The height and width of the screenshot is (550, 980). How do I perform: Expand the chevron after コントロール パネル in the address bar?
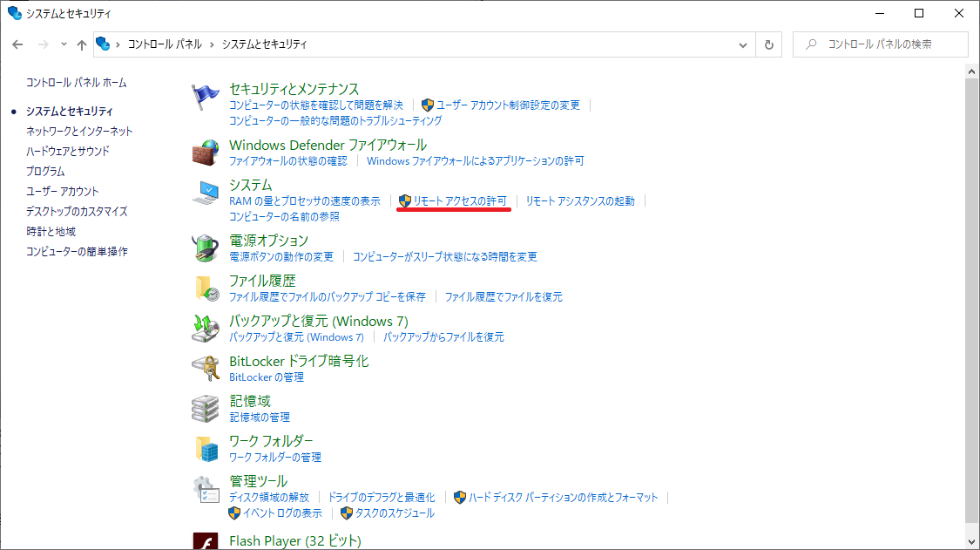(212, 44)
